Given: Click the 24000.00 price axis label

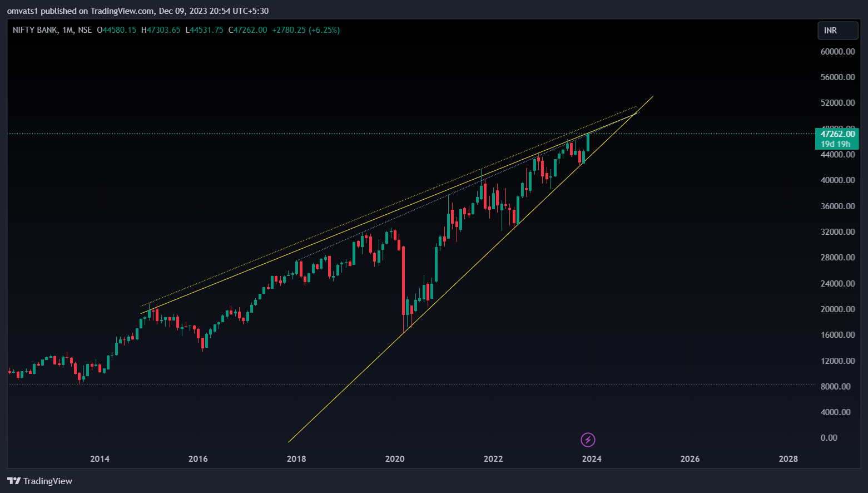Looking at the screenshot, I should click(837, 283).
